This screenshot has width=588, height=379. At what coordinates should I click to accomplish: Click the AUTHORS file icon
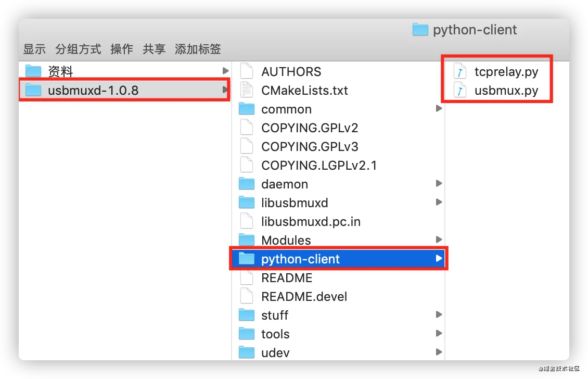tap(246, 71)
